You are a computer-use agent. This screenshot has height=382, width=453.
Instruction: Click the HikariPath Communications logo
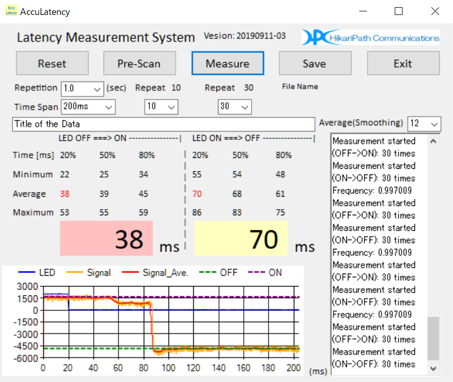click(371, 37)
